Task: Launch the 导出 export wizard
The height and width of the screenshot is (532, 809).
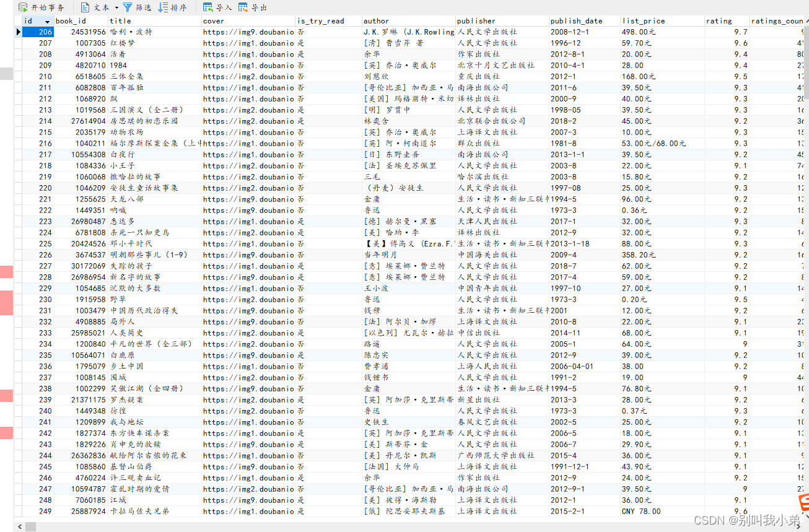Action: click(253, 7)
